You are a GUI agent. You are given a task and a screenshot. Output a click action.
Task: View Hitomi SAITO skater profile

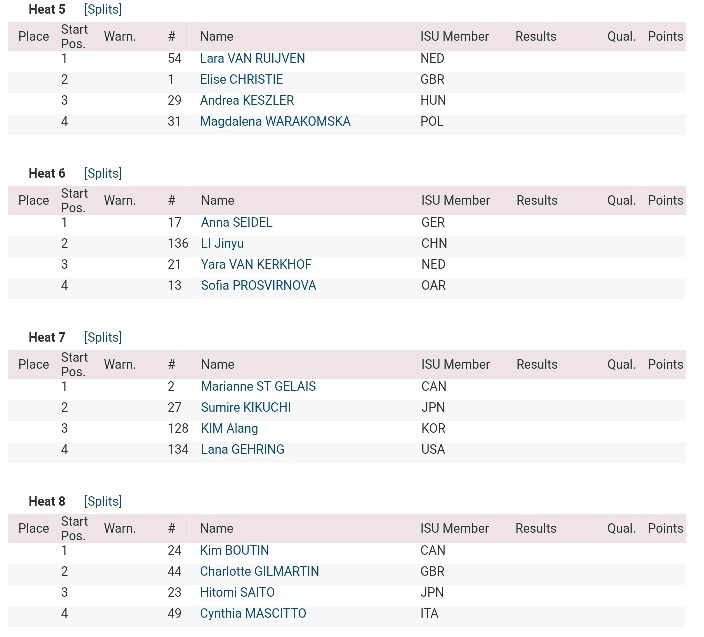click(237, 592)
